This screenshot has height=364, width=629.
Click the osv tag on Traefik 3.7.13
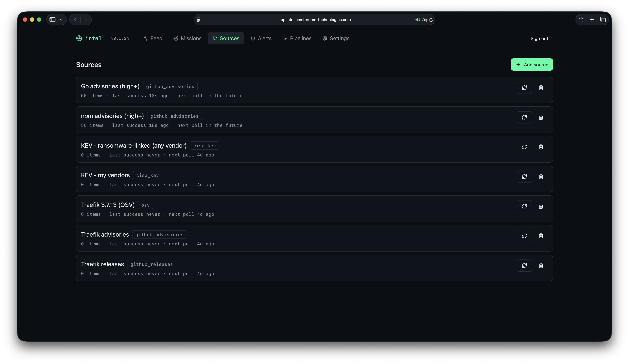tap(145, 205)
